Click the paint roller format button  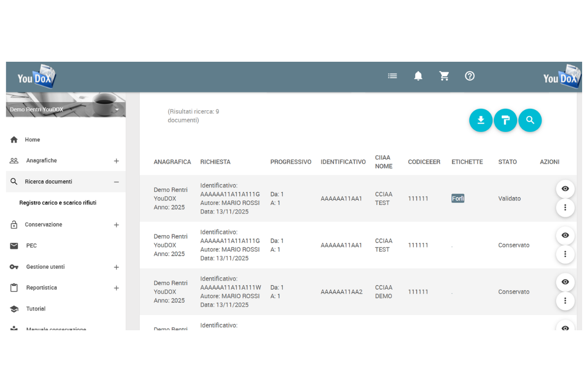[x=505, y=120]
